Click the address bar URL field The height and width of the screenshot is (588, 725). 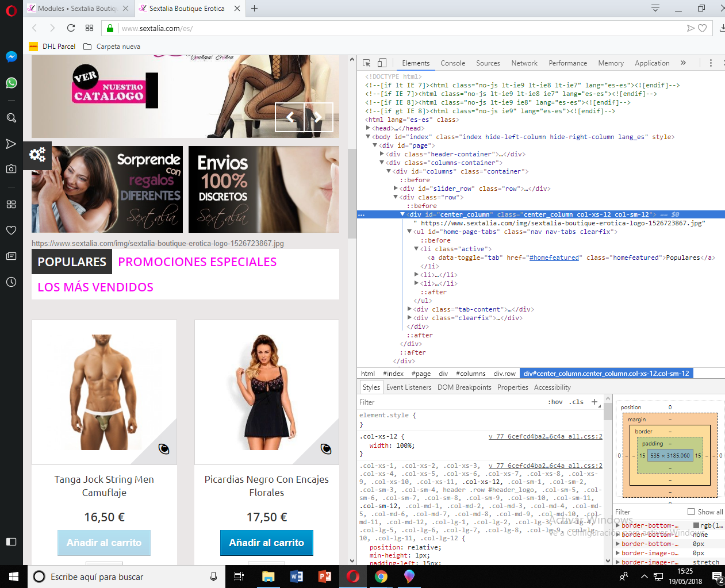(401, 28)
